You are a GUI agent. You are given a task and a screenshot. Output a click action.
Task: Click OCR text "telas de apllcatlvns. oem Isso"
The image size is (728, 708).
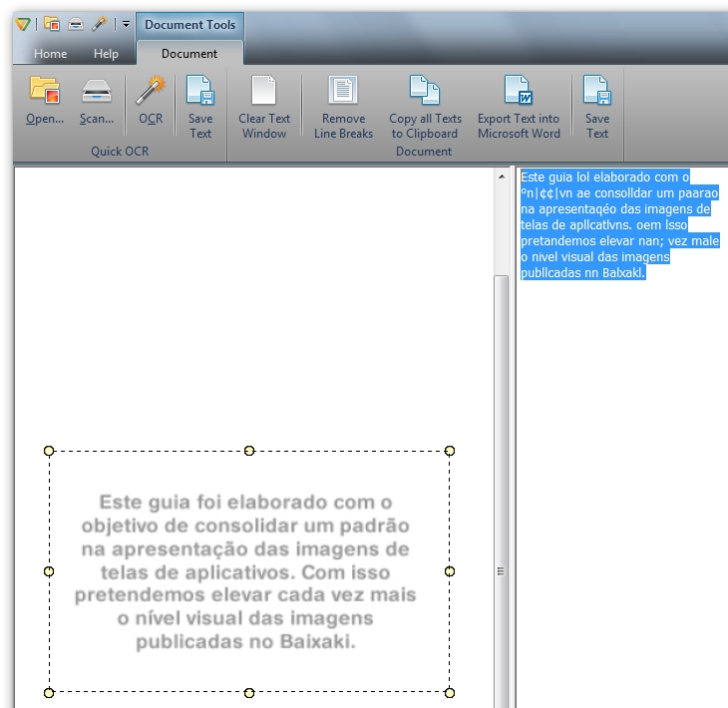tap(603, 225)
